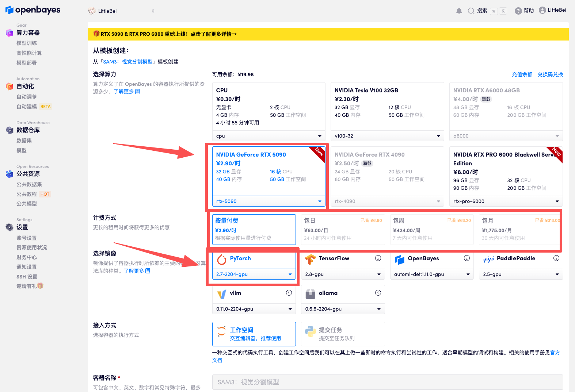Click the PaddlePaddle logo icon
This screenshot has height=392, width=575.
click(488, 260)
